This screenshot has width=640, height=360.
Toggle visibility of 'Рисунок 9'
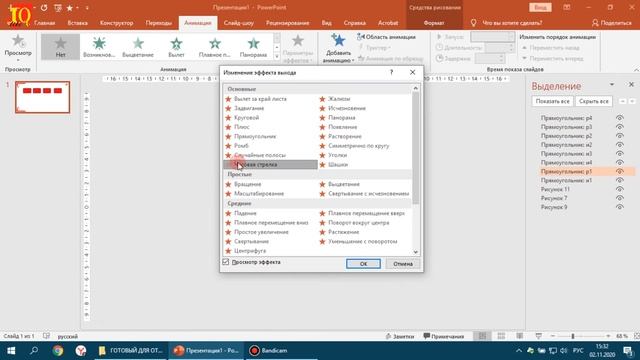click(620, 207)
